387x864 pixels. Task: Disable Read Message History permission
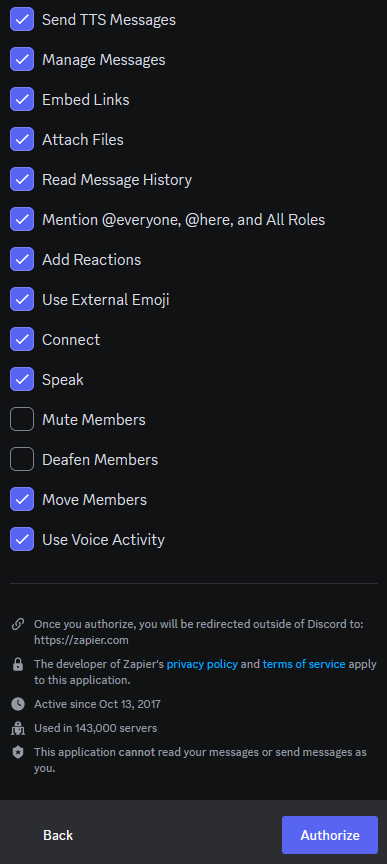pyautogui.click(x=22, y=180)
